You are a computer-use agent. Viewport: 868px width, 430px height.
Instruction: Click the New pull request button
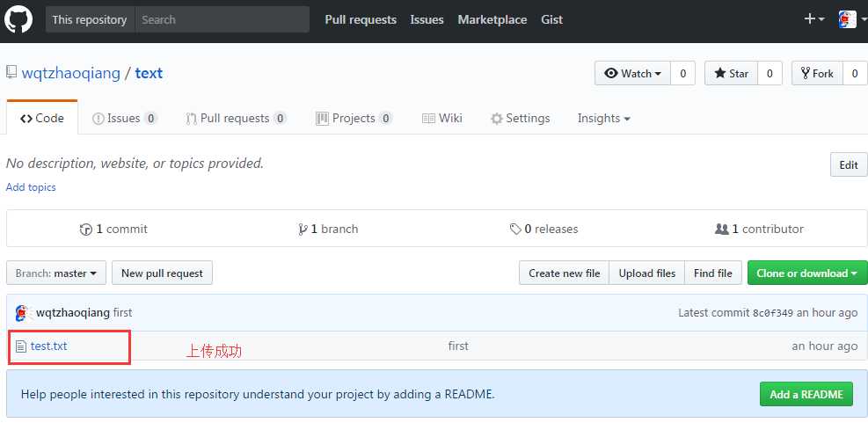coord(162,273)
